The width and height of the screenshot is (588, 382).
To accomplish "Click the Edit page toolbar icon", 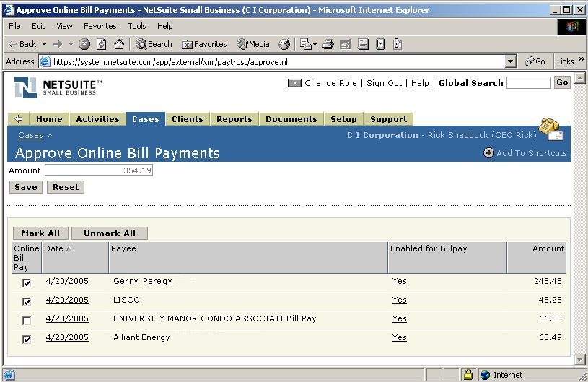I will 346,44.
